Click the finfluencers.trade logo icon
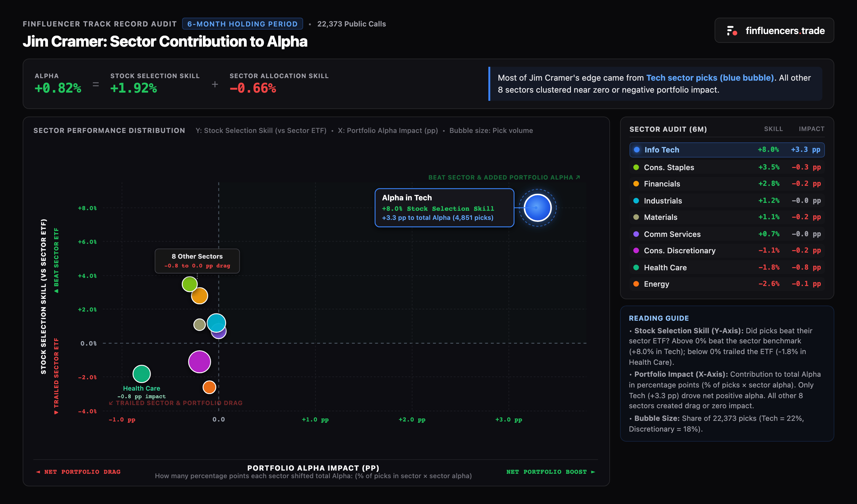This screenshot has width=857, height=504. [732, 31]
